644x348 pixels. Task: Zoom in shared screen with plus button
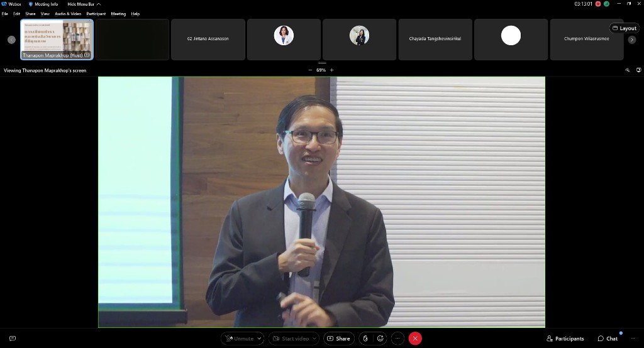(332, 70)
